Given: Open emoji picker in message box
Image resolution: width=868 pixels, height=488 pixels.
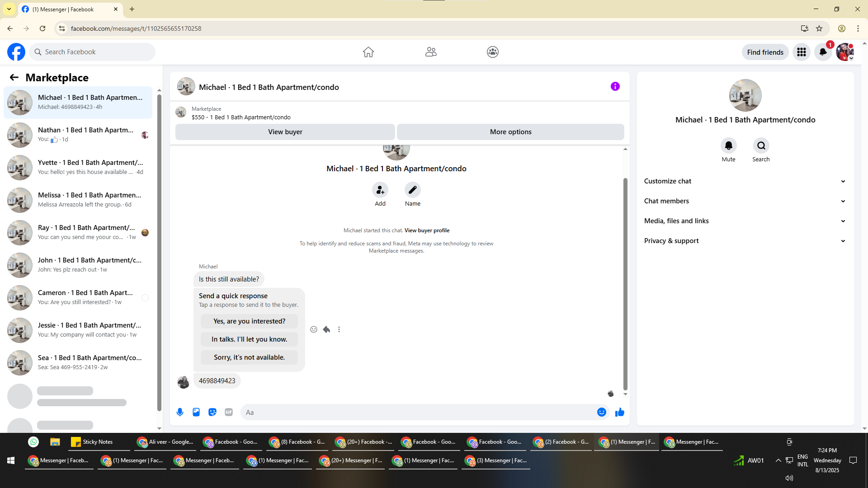Looking at the screenshot, I should 601,412.
